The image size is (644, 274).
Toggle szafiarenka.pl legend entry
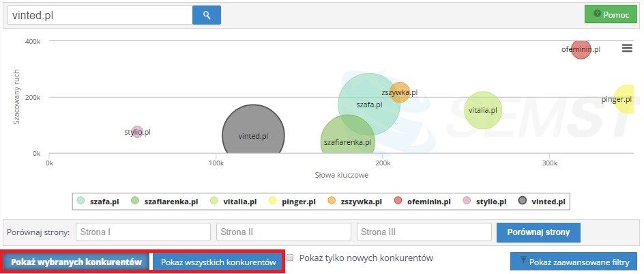164,202
